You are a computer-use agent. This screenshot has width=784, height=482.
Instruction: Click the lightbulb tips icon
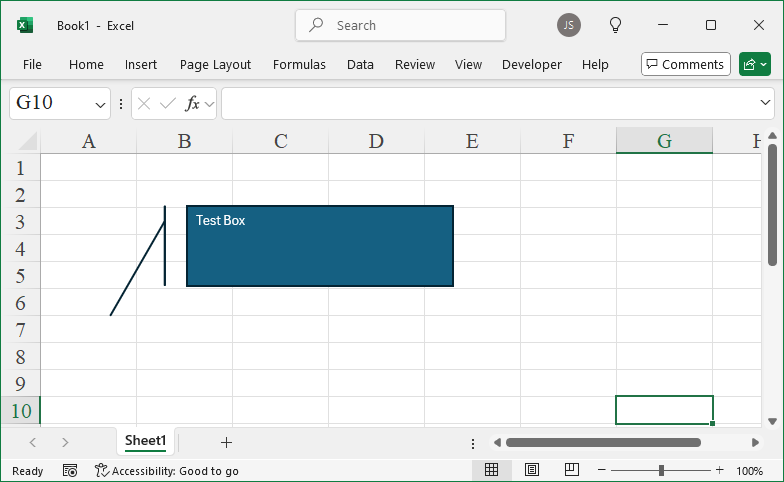(616, 25)
